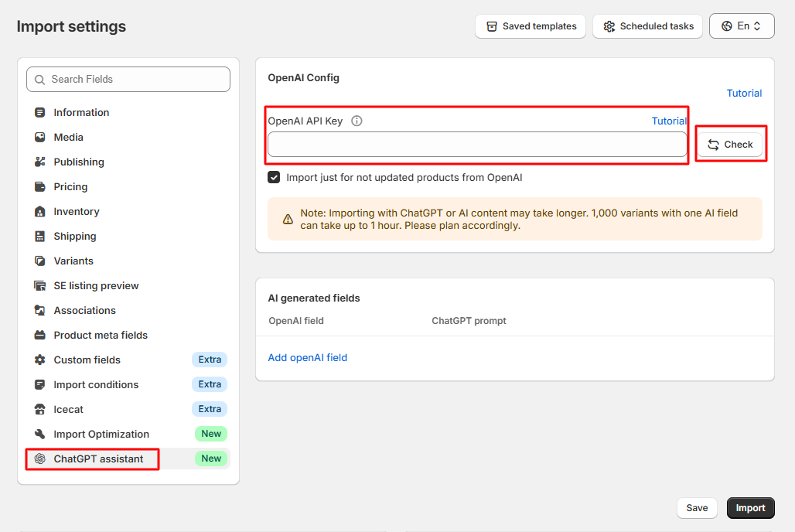Viewport: 795px width, 532px height.
Task: Click the globe icon in language selector
Action: [x=726, y=26]
